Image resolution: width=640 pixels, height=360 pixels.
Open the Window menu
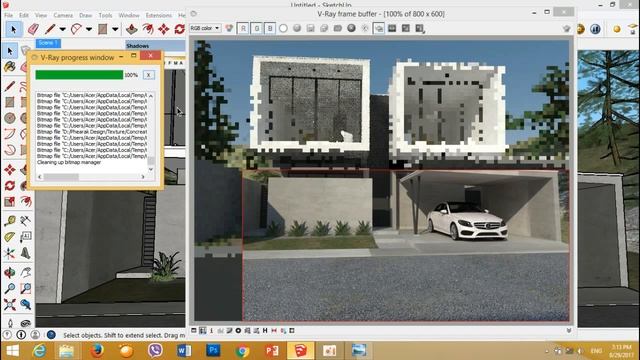pyautogui.click(x=129, y=15)
